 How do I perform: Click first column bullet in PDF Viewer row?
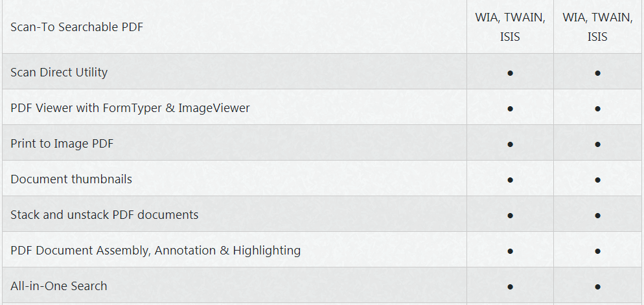[x=510, y=109]
